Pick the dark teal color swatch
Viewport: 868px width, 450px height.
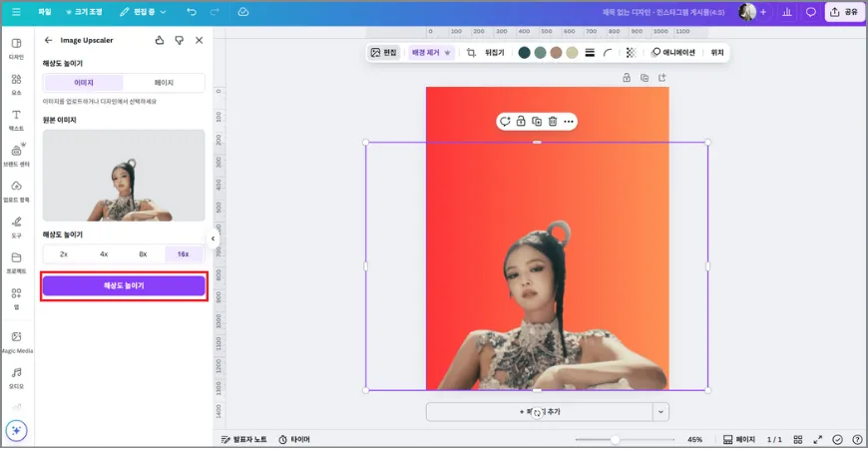524,53
